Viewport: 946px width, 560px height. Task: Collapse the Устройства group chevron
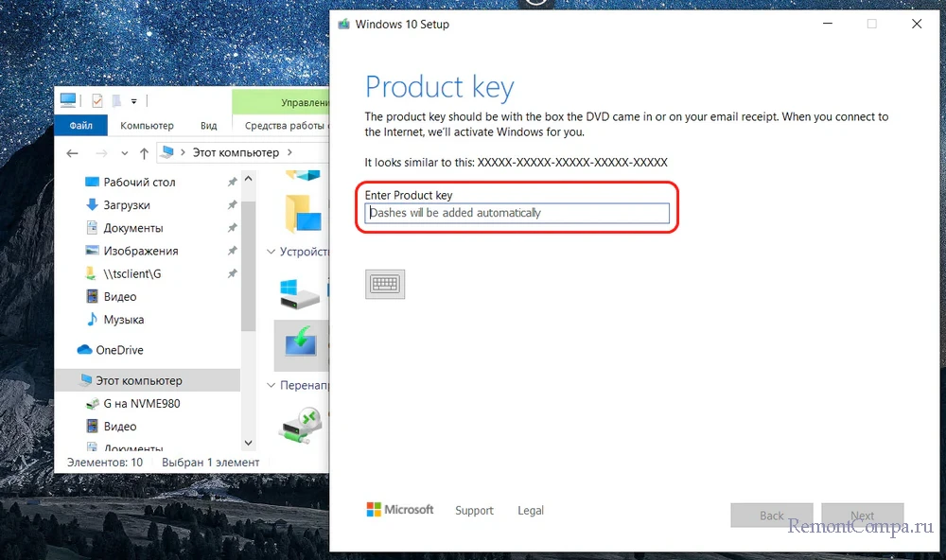click(272, 253)
